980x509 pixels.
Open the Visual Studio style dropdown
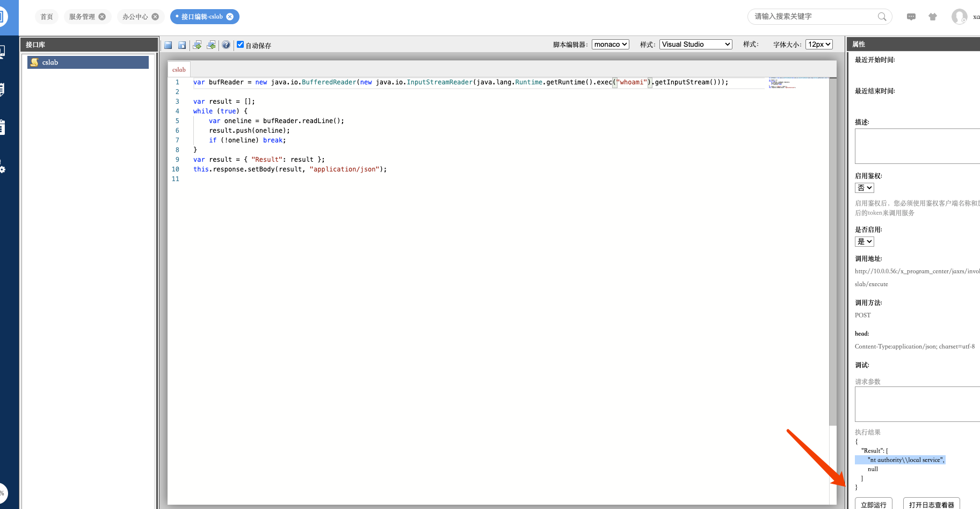695,45
